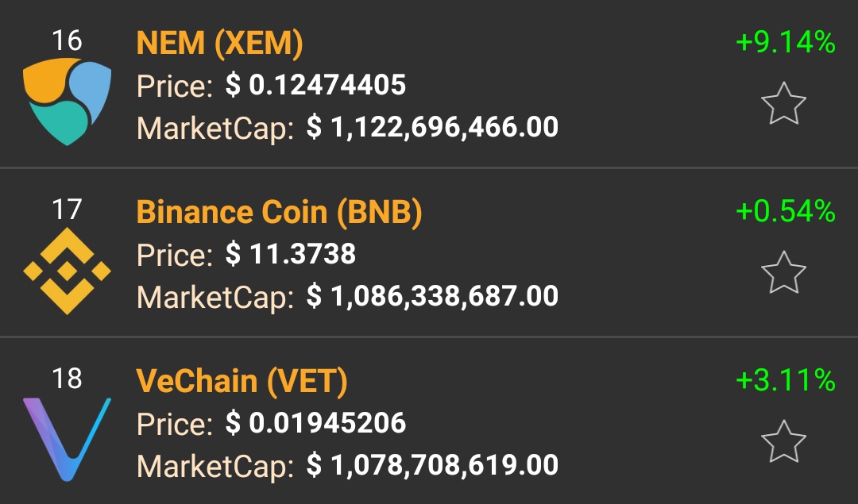The width and height of the screenshot is (858, 504).
Task: Select Binance Coin market cap value
Action: click(432, 296)
